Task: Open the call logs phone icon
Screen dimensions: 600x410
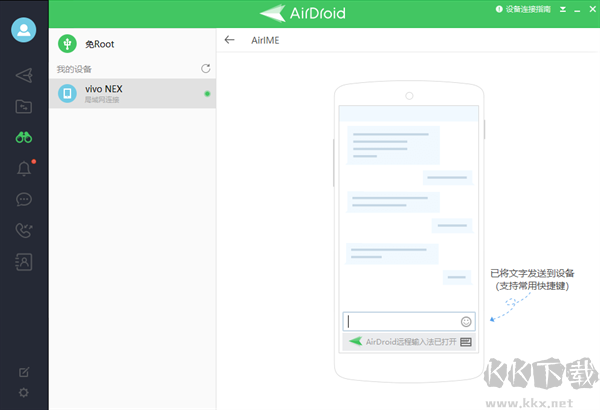Action: 24,230
